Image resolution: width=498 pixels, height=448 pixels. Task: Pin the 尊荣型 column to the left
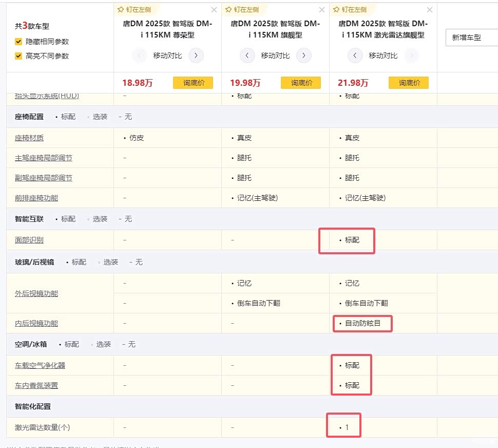point(134,9)
